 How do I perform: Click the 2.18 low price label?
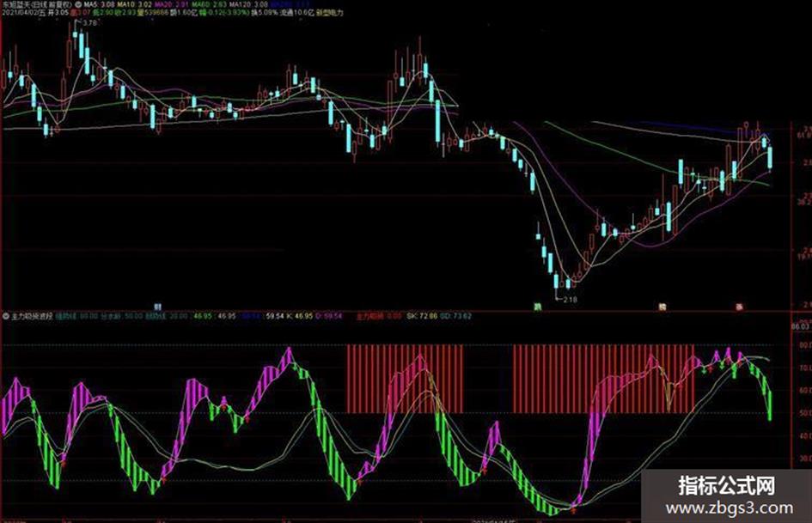click(570, 300)
